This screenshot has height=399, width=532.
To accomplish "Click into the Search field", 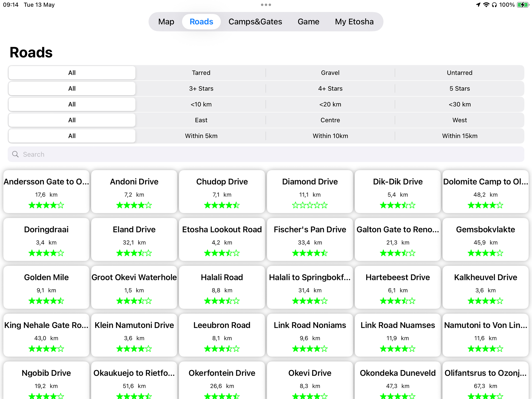I will 266,154.
